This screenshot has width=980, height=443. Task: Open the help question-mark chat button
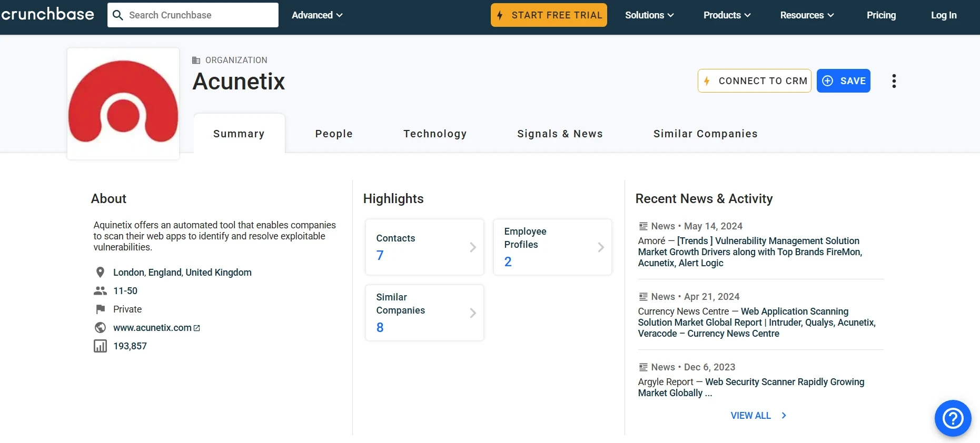(x=953, y=419)
